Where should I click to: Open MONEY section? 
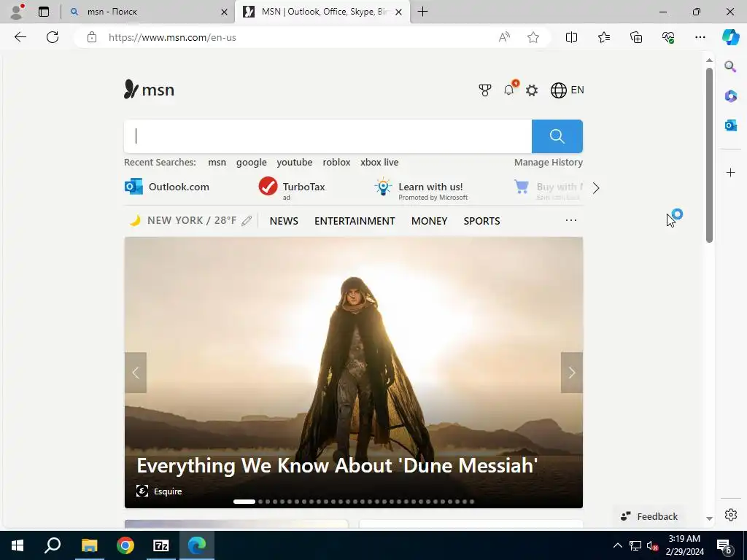click(x=429, y=221)
